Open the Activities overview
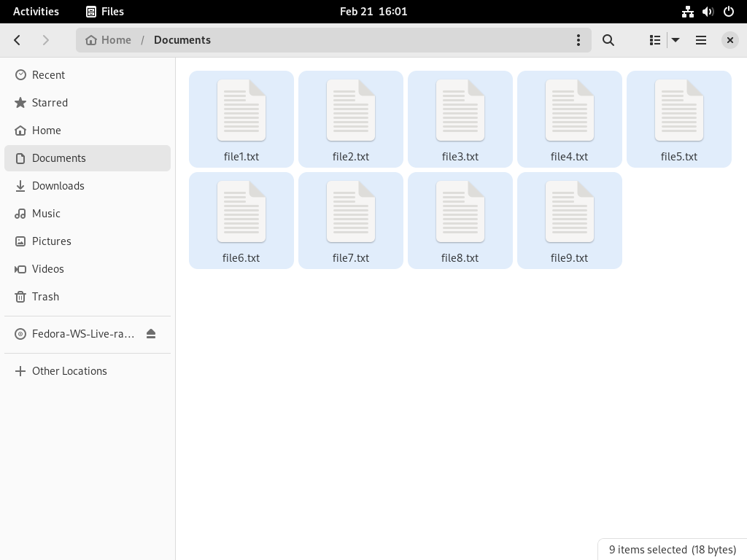 36,12
